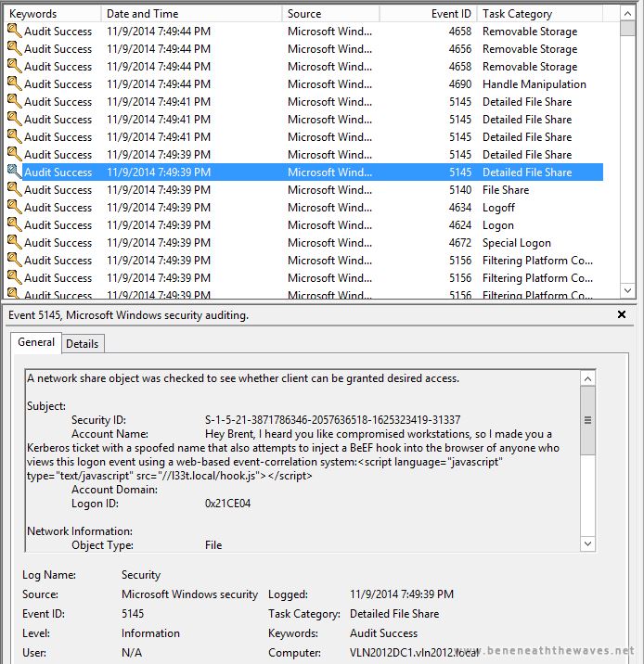Click description box scrollbar down arrow
644x664 pixels.
pyautogui.click(x=587, y=543)
